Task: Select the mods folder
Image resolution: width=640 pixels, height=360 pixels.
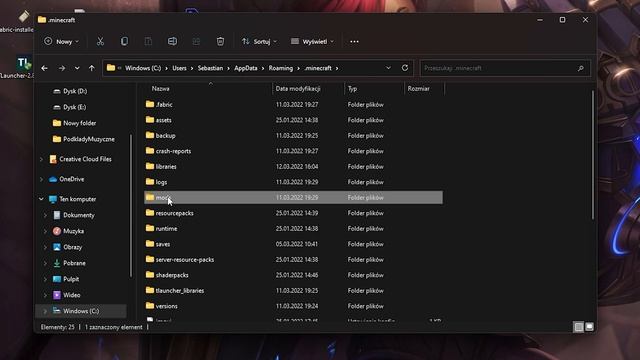Action: 293,198
